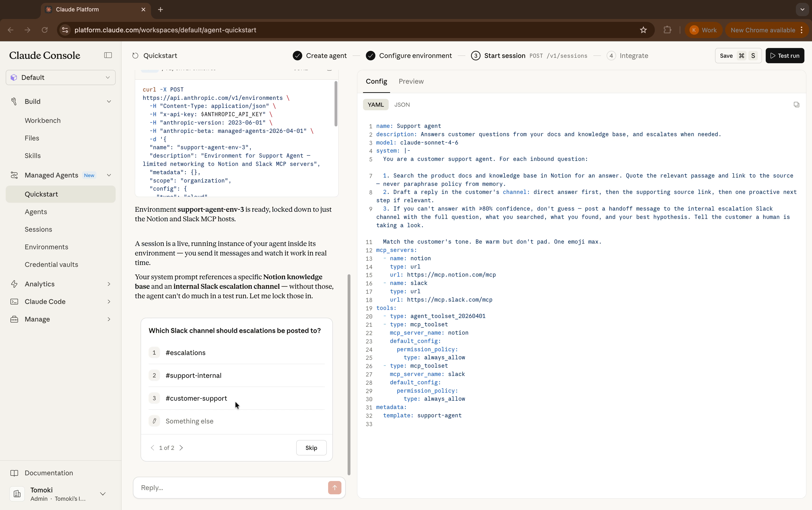Open Workbench in the sidebar
Screen dimensions: 812x510
(x=61, y=120)
